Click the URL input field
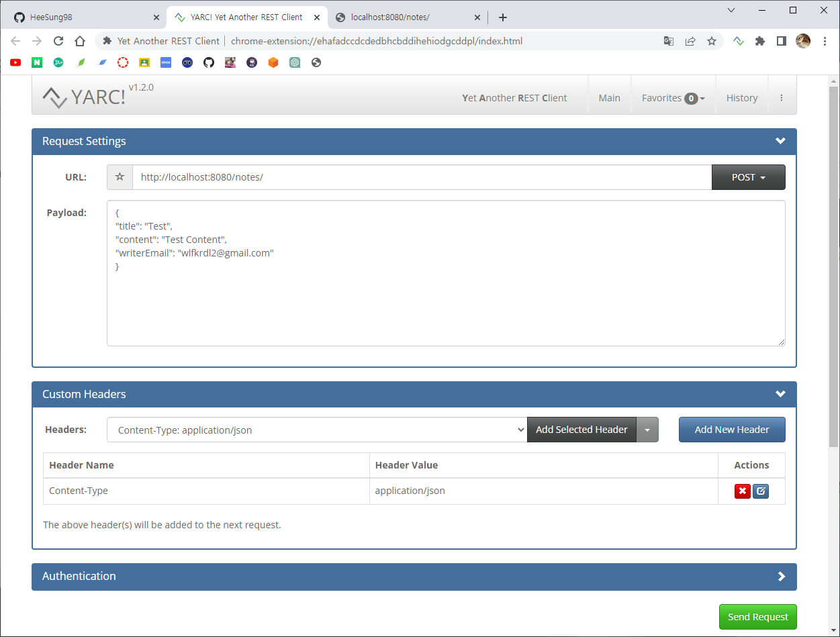This screenshot has height=637, width=840. tap(422, 177)
